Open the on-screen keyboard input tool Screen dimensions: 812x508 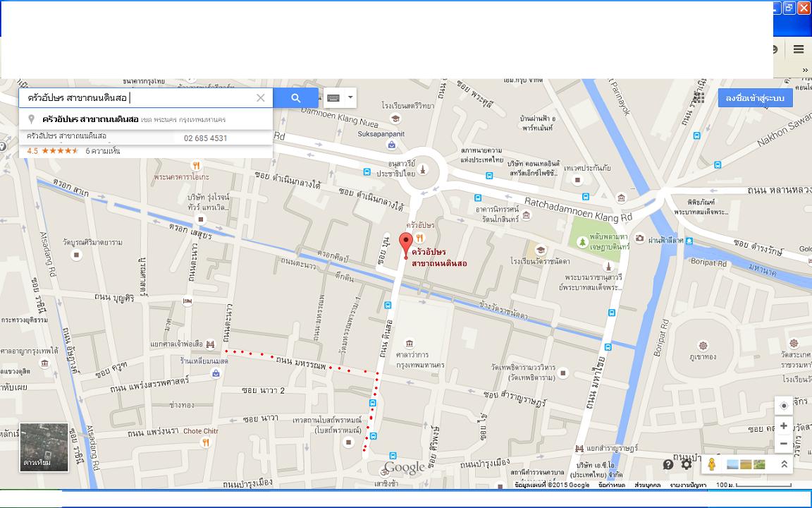[333, 98]
